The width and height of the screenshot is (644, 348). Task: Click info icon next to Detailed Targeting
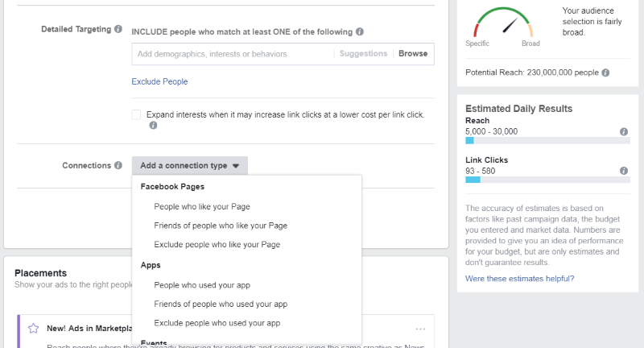coord(118,29)
